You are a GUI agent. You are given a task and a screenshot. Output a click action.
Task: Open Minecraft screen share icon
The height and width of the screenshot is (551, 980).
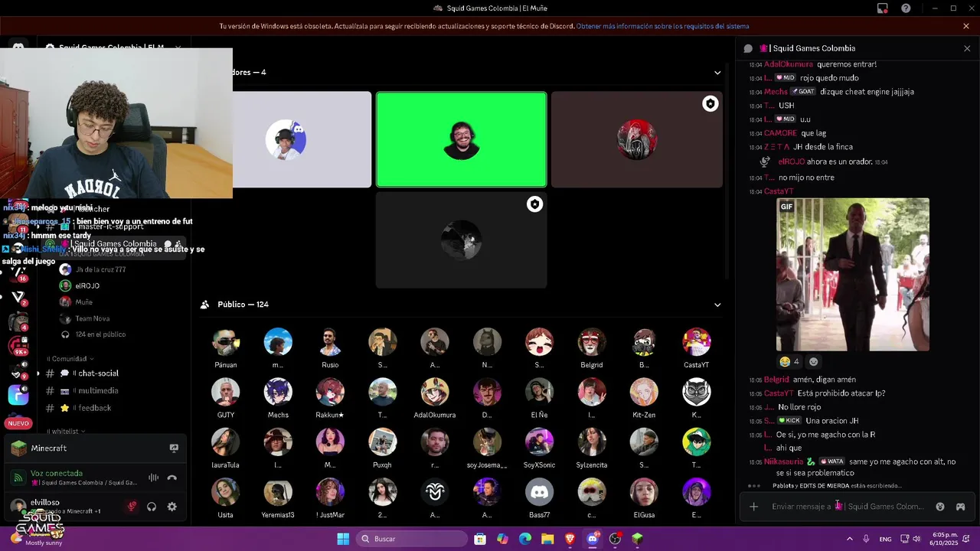(174, 448)
